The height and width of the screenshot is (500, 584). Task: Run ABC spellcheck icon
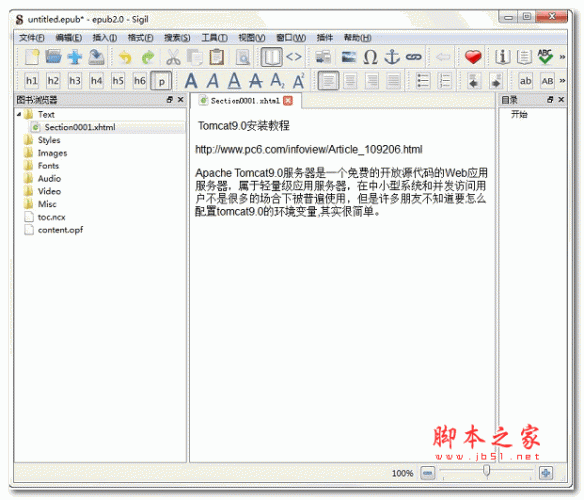point(545,57)
